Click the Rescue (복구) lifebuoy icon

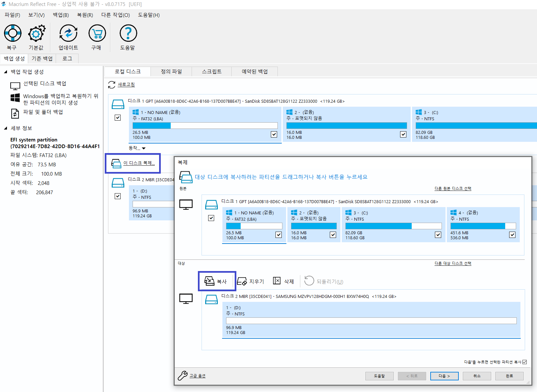(x=13, y=33)
